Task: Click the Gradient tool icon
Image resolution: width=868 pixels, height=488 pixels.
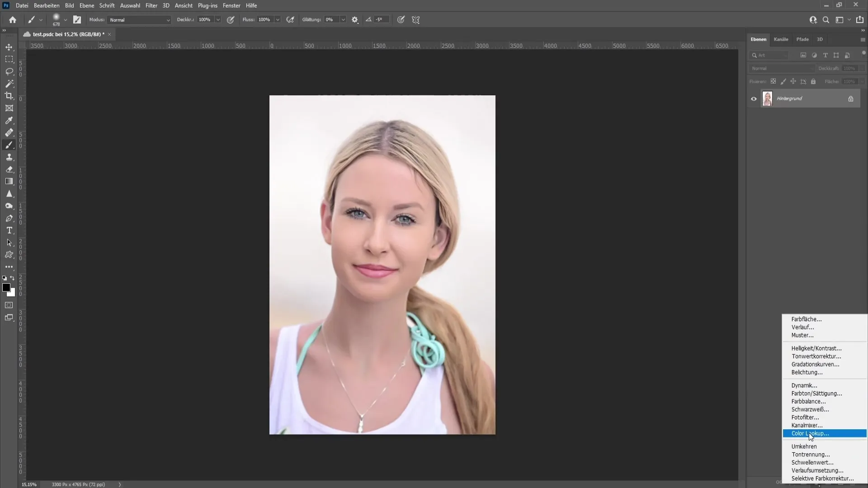Action: (x=9, y=181)
